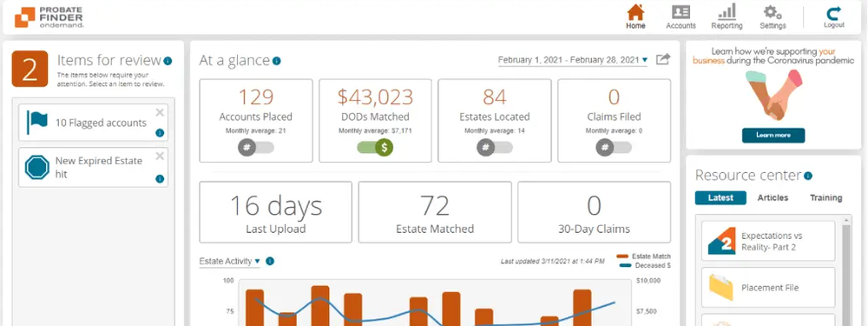Image resolution: width=868 pixels, height=326 pixels.
Task: Click the 84 Estates Located value
Action: click(495, 97)
